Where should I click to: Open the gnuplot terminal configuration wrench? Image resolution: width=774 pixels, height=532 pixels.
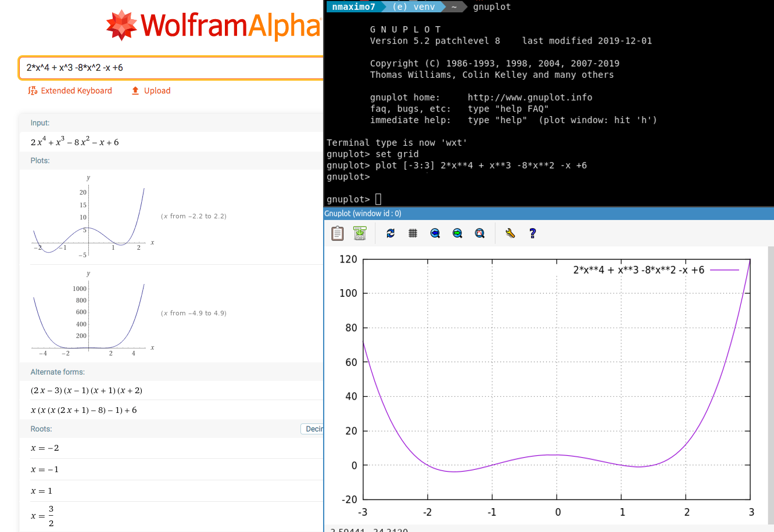click(x=510, y=233)
